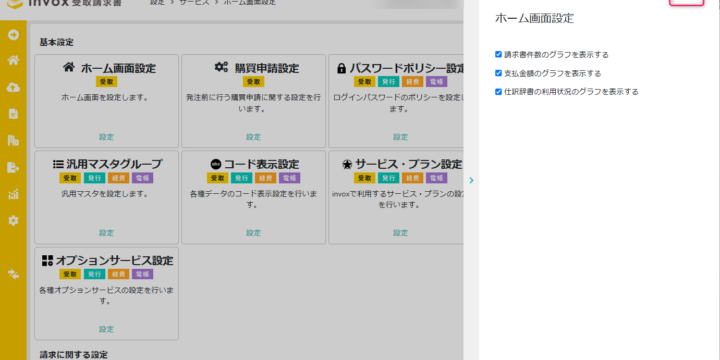Open the buildings sidebar icon

[x=13, y=141]
